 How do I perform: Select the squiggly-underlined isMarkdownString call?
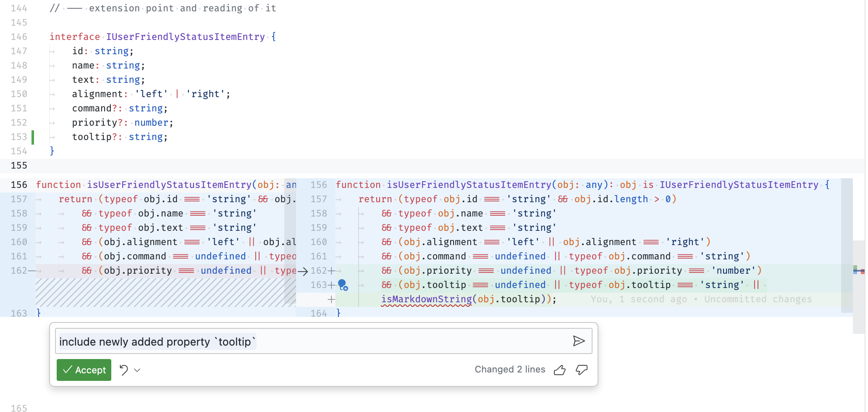point(426,299)
